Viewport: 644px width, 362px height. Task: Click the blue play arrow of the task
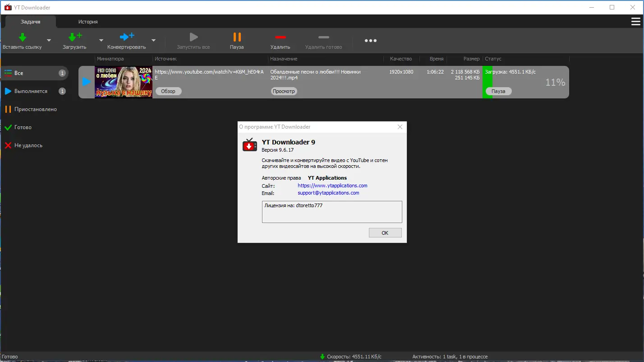pos(86,82)
